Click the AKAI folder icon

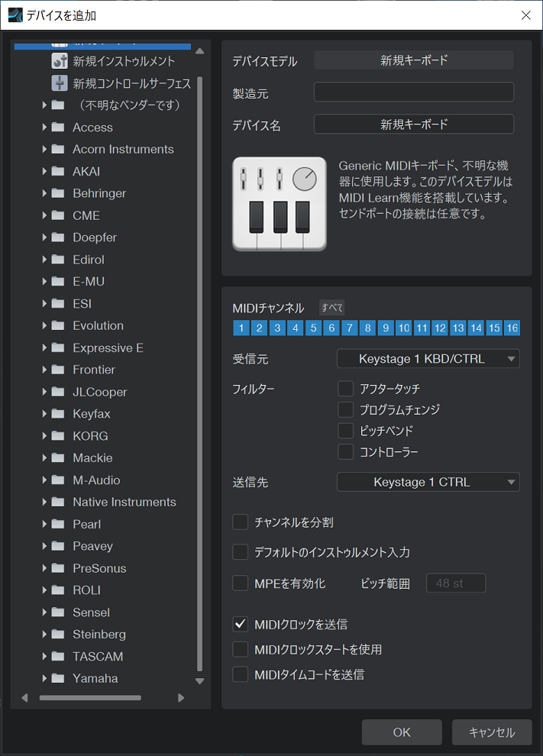point(58,171)
